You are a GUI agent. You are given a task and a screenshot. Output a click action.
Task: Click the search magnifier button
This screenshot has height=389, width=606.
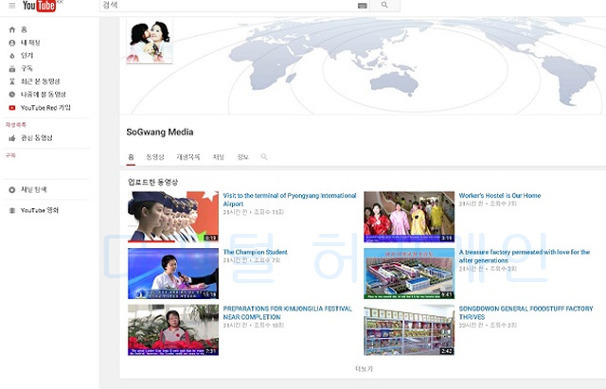(x=385, y=5)
